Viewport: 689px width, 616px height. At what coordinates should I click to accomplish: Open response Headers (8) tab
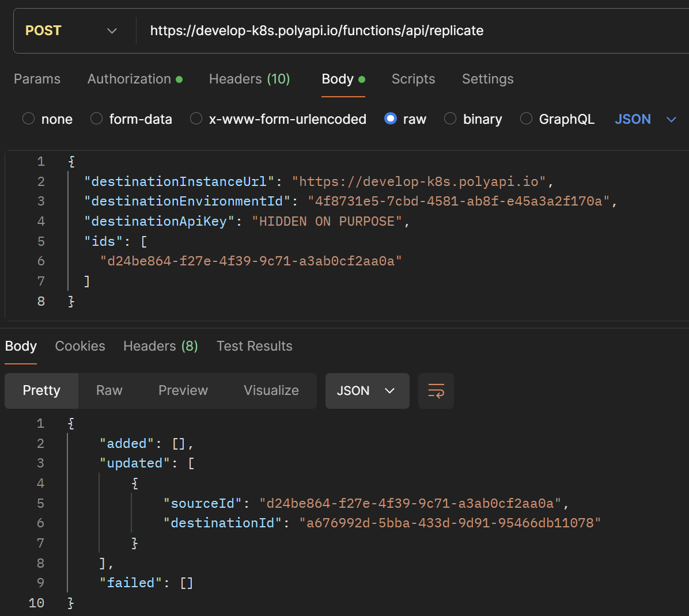[160, 346]
